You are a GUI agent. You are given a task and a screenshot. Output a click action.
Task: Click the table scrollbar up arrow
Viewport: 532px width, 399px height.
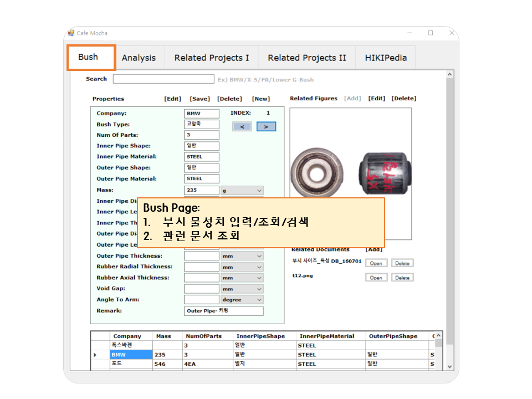(439, 336)
